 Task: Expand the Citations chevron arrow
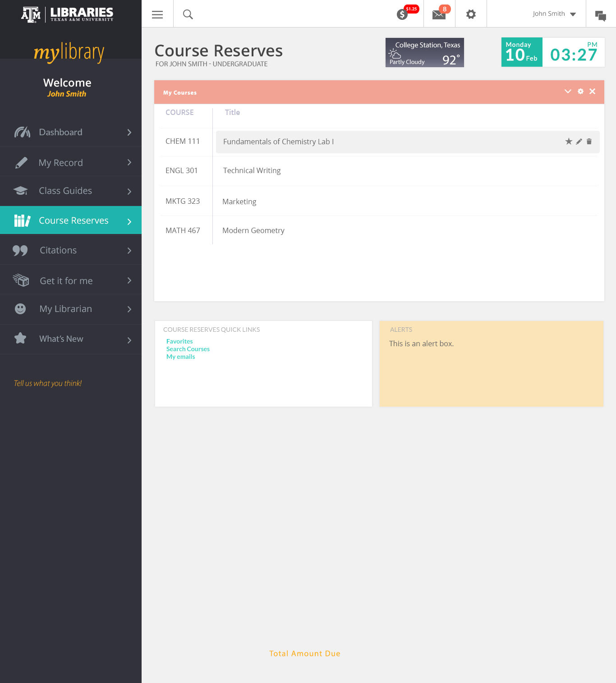coord(129,251)
